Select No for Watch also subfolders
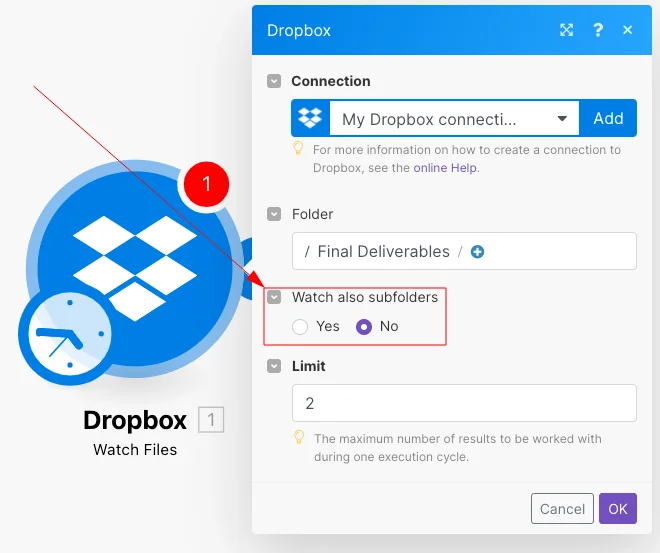This screenshot has height=553, width=660. click(364, 327)
